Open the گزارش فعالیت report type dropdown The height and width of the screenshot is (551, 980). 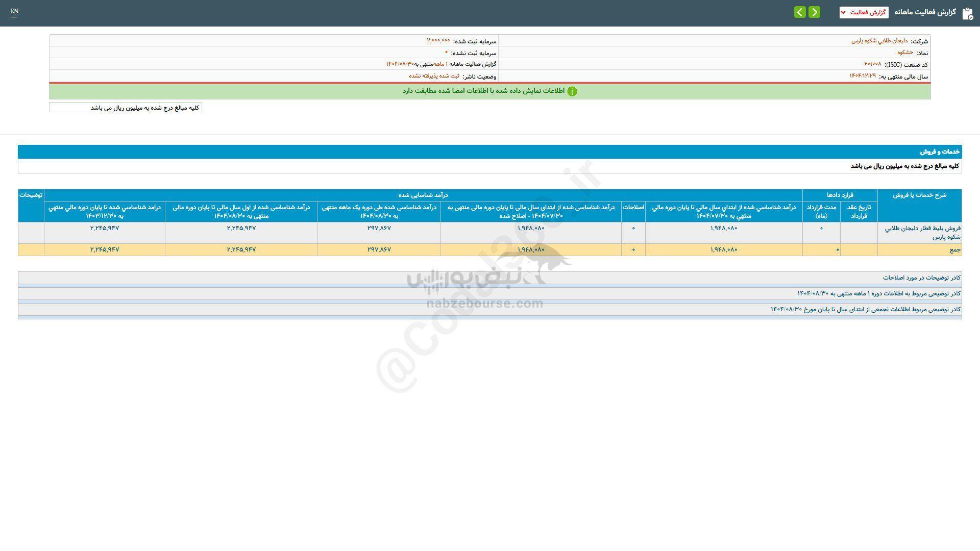864,12
